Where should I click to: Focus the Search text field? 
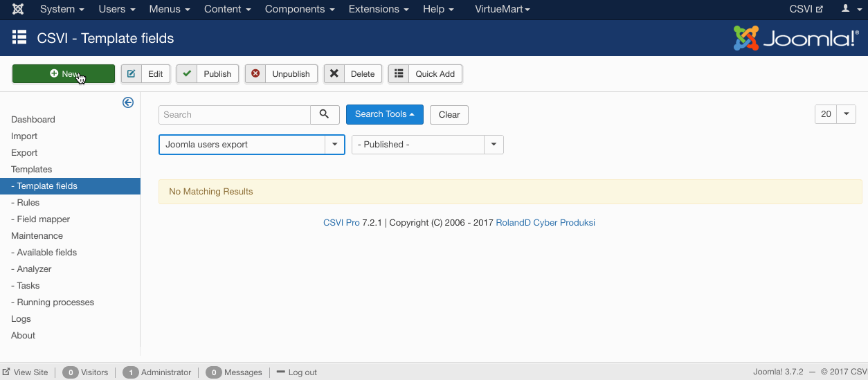(x=235, y=114)
